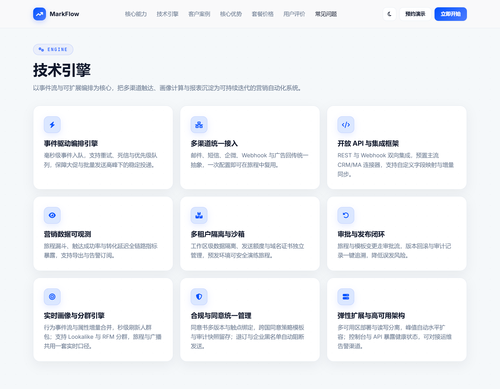Viewport: 500px width, 389px height.
Task: Click the MarkFlow brand name
Action: point(64,14)
